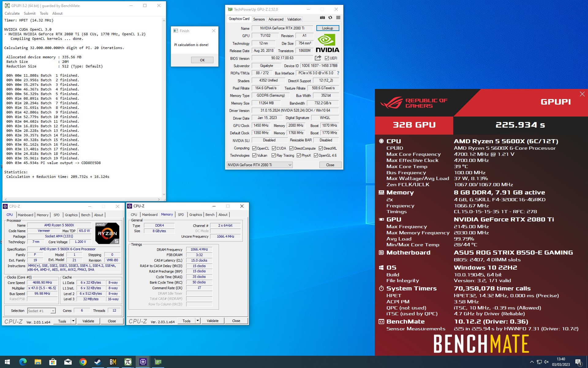
Task: Open the GPU-Z hamburger menu icon
Action: (x=338, y=17)
